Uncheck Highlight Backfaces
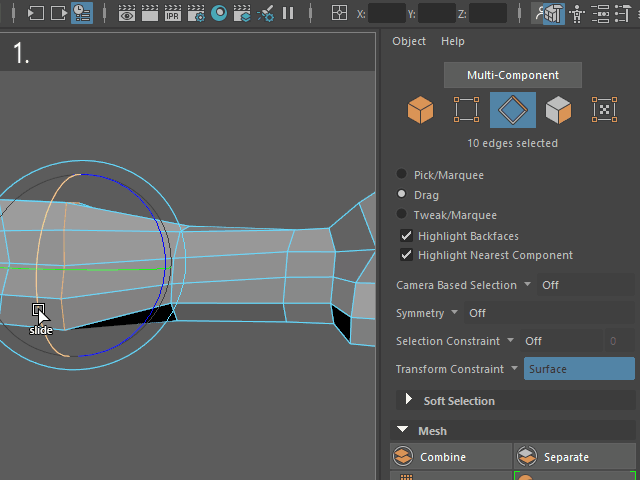This screenshot has width=640, height=480. pyautogui.click(x=407, y=236)
